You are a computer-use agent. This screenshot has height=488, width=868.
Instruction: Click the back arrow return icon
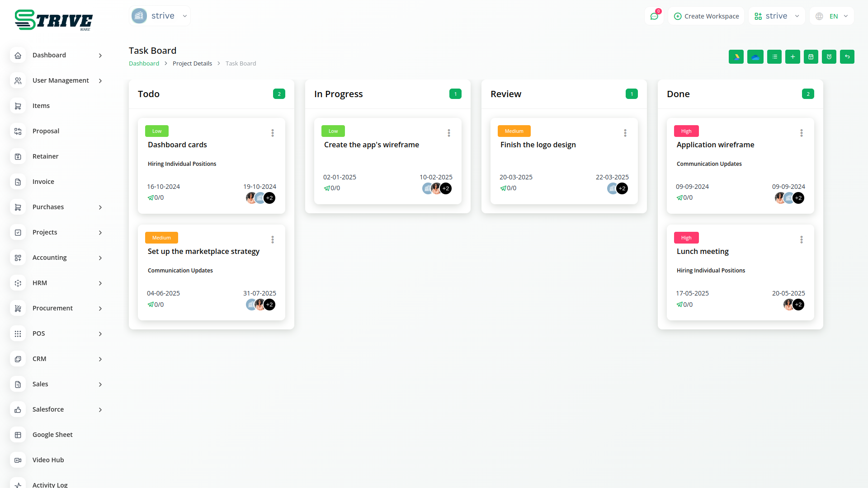[x=847, y=57]
